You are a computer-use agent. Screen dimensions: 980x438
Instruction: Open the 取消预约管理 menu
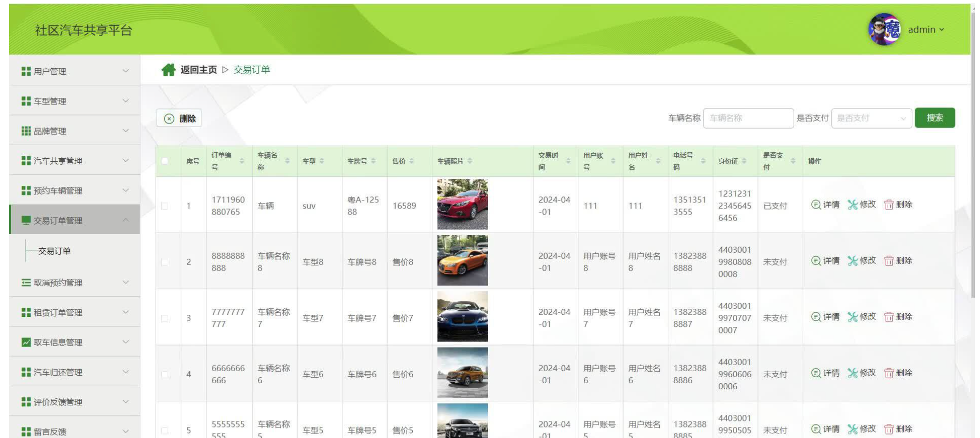pyautogui.click(x=75, y=283)
